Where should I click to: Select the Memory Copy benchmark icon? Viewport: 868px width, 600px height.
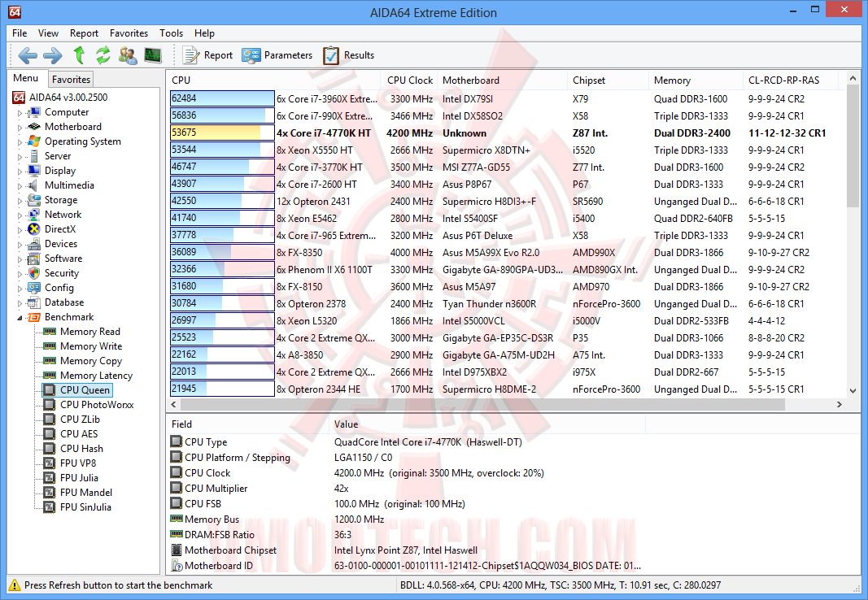tap(50, 360)
